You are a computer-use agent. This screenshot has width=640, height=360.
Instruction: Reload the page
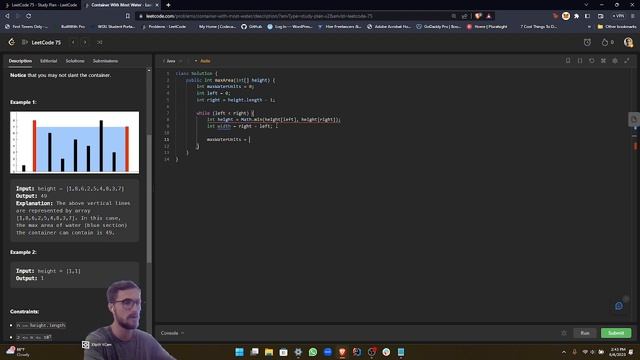click(29, 16)
